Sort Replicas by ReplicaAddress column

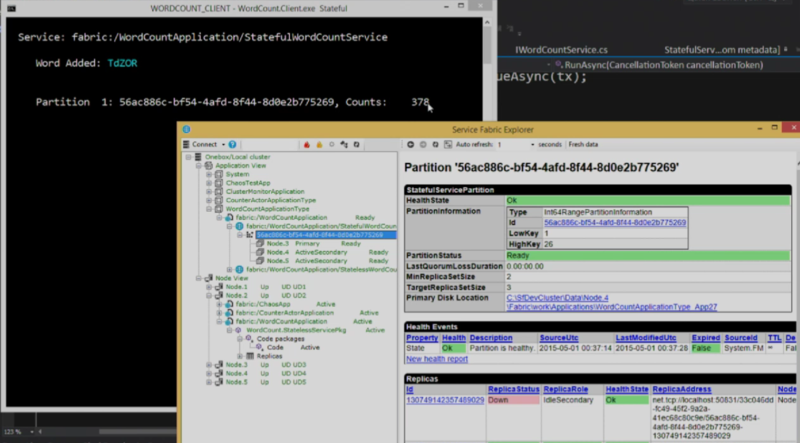[682, 389]
